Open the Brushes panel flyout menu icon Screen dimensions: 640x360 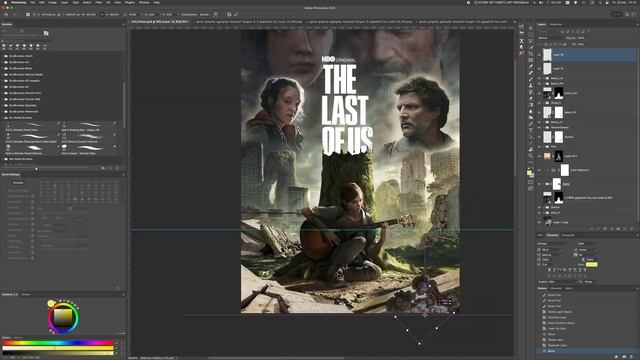(x=123, y=24)
